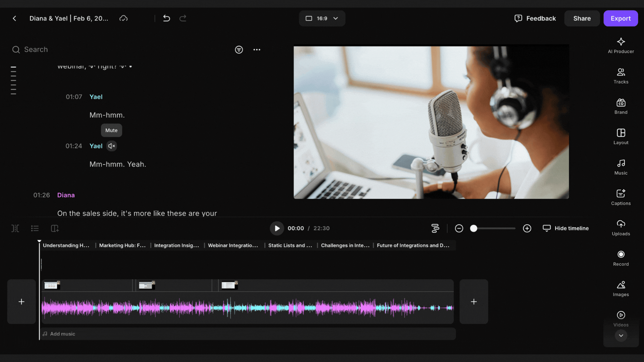This screenshot has height=362, width=644.
Task: Open the 16:9 aspect ratio dropdown
Action: pos(322,18)
